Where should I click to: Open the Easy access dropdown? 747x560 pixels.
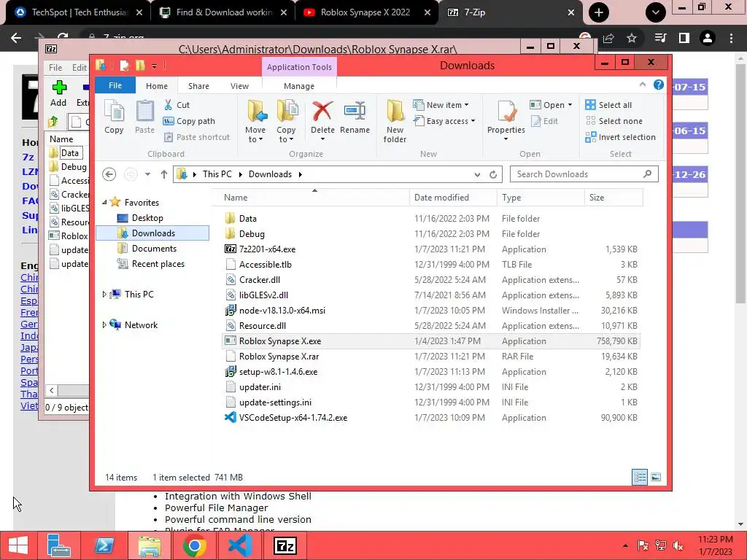coord(444,121)
